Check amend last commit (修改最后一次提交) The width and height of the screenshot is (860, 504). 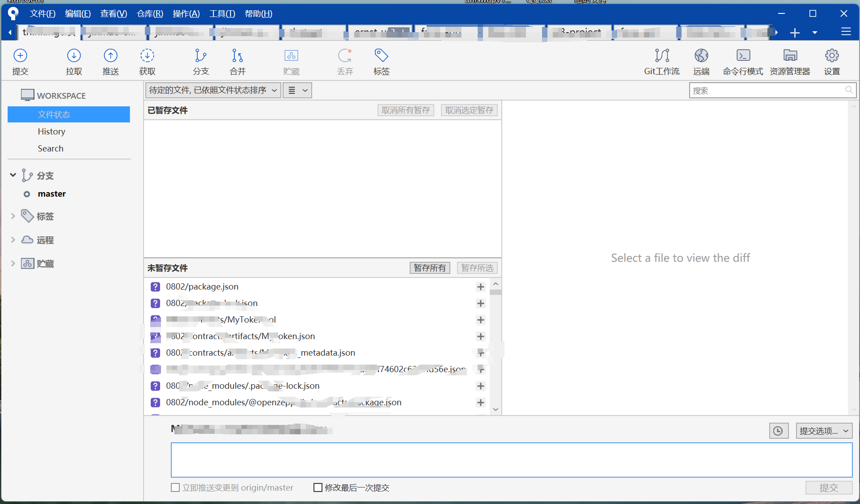tap(318, 487)
